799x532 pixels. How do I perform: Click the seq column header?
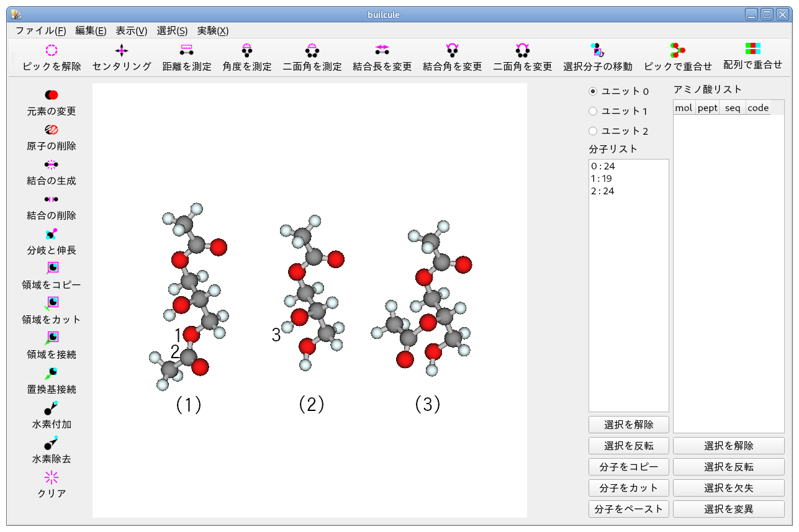(733, 108)
